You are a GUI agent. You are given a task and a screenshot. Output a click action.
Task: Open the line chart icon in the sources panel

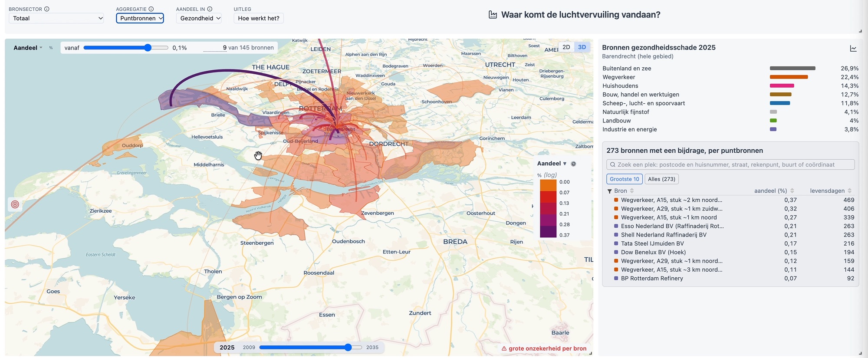pos(853,49)
